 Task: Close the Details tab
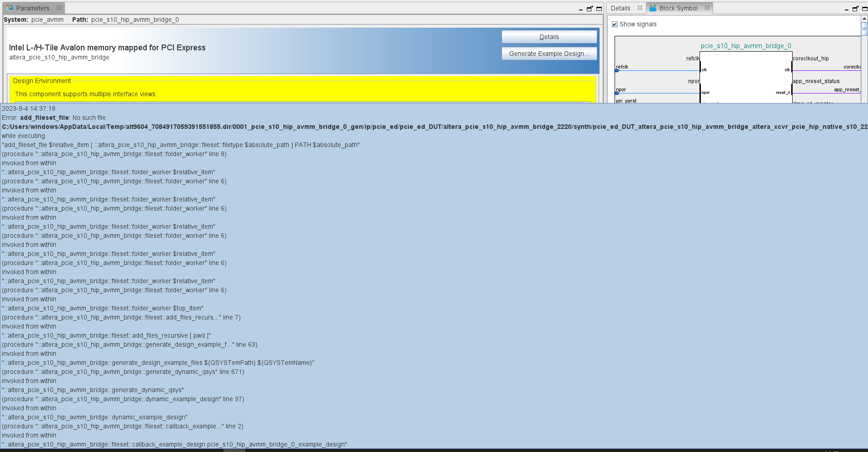(x=640, y=8)
